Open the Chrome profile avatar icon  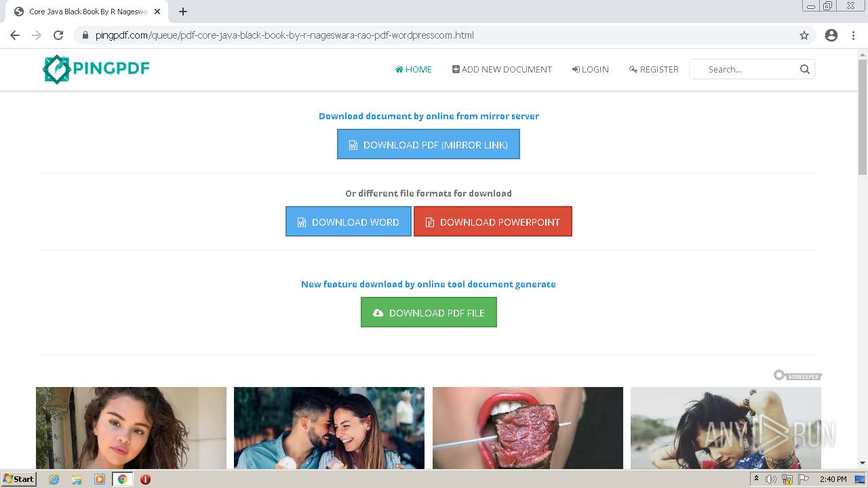click(x=831, y=35)
